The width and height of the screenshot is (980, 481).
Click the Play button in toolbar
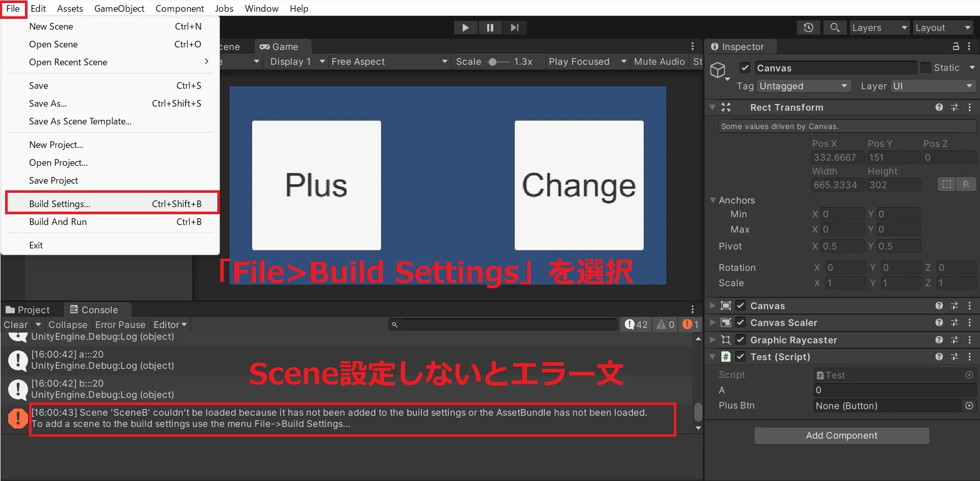tap(465, 28)
